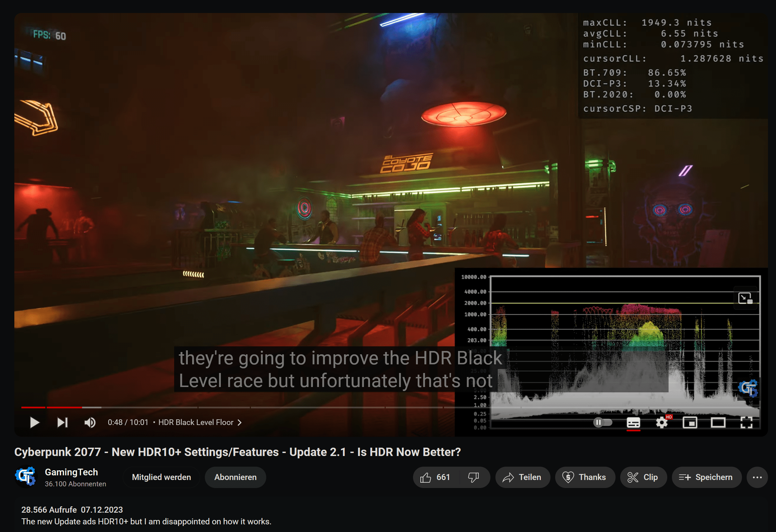The image size is (776, 532).
Task: Send a Thanks to the creator
Action: (x=585, y=477)
